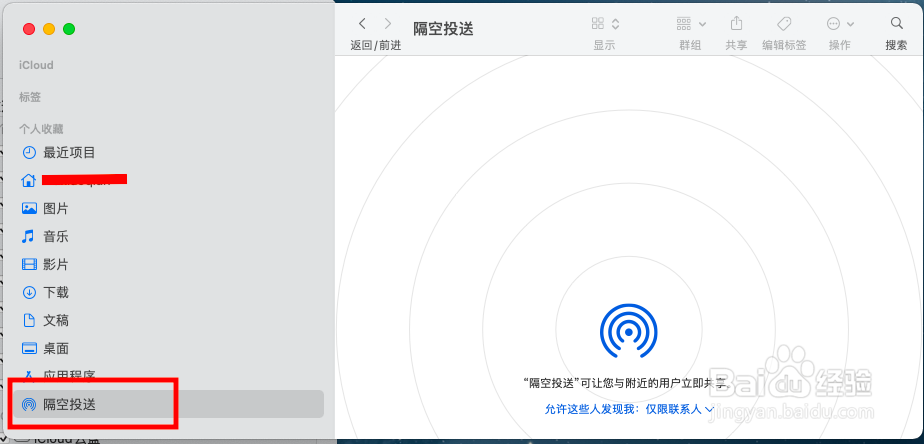
Task: Open the 操作 action menu
Action: tap(840, 24)
